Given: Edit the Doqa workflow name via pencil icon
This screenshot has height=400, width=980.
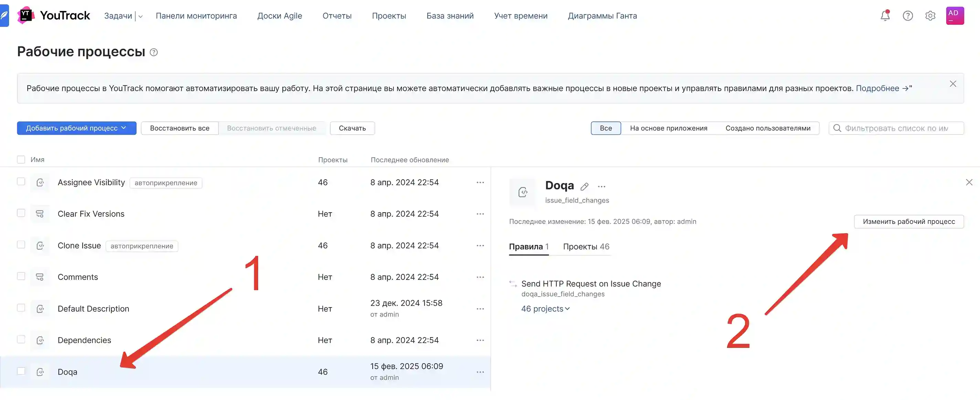Looking at the screenshot, I should point(585,186).
